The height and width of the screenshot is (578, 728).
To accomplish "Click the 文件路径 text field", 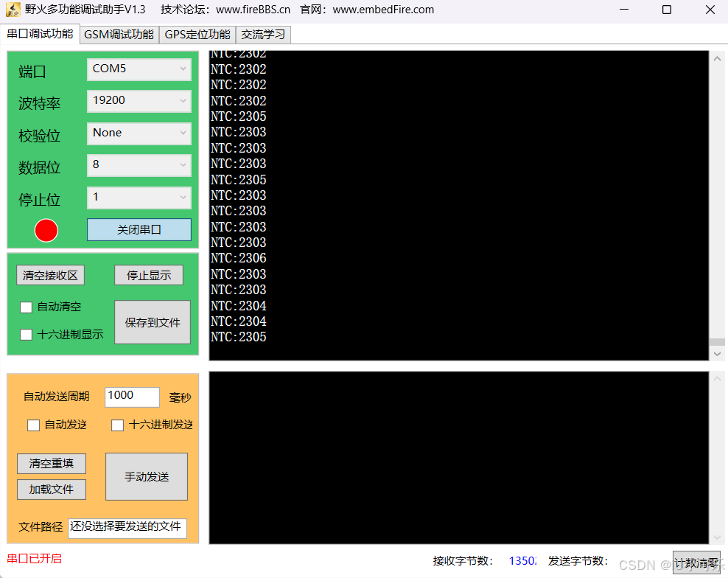I will coord(127,529).
